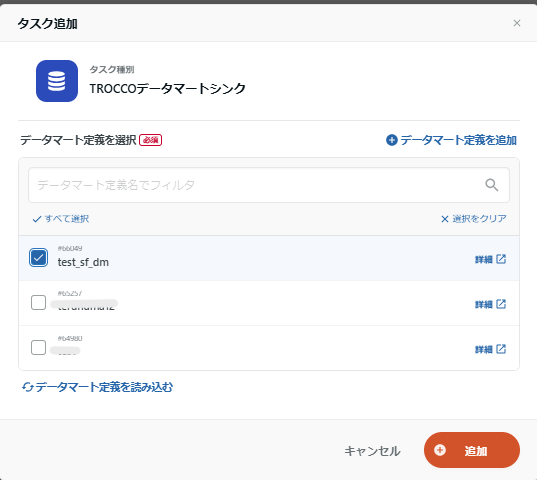537x480 pixels.
Task: Click the refresh icon beside データマート定義を読み込む
Action: 28,387
